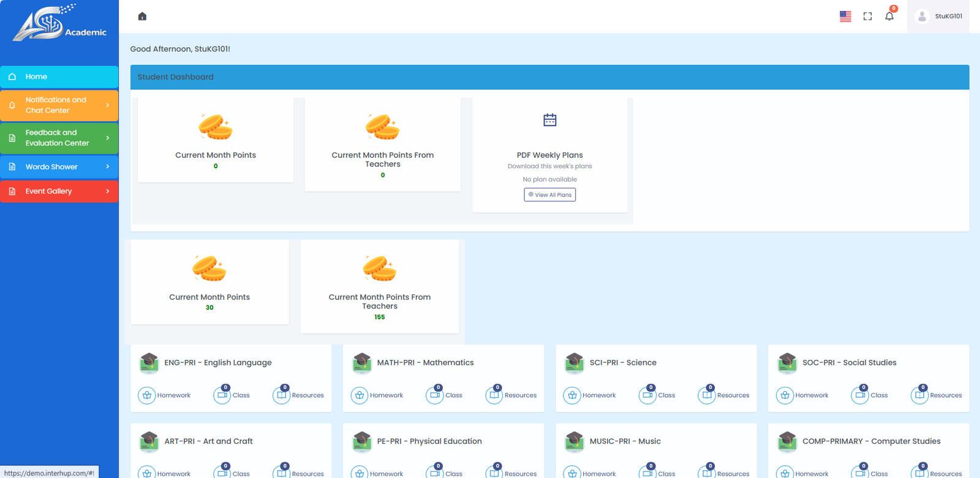Open ART-PRI - Art and Craft course title
980x478 pixels.
208,441
